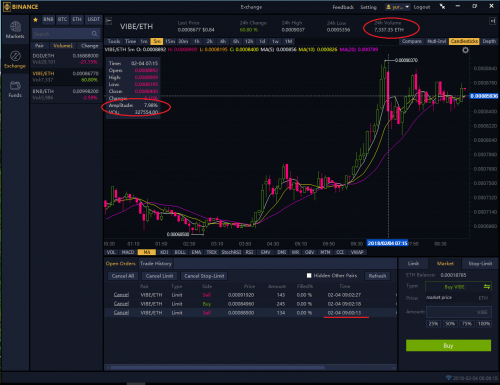Click the search magnifier icon
Image resolution: width=500 pixels, height=385 pixels.
(x=94, y=34)
